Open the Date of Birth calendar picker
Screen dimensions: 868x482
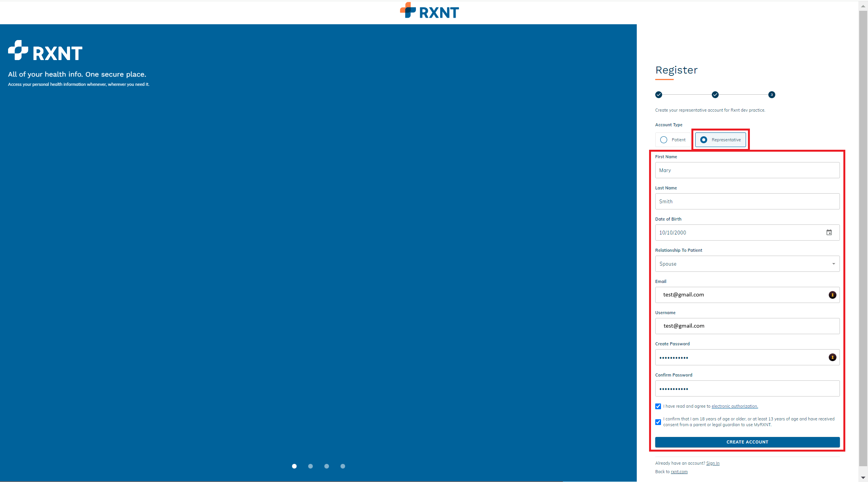click(x=829, y=233)
